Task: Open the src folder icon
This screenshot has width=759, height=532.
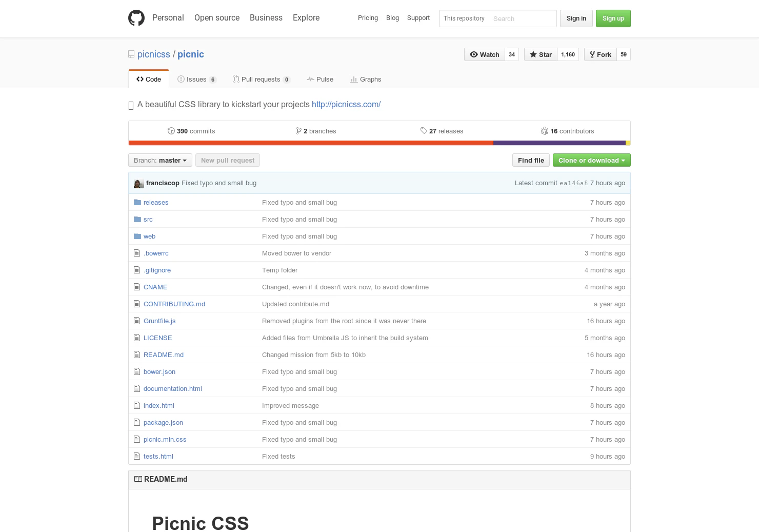Action: coord(137,219)
